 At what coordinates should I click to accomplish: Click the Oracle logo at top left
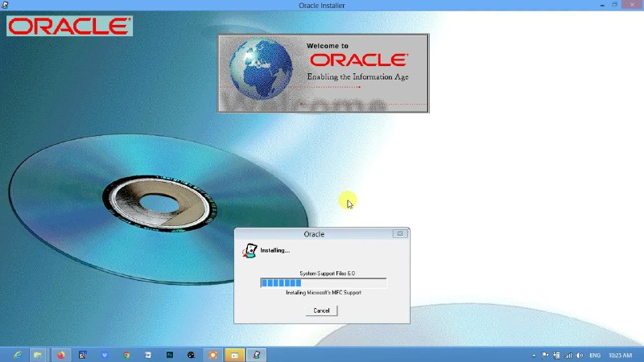point(69,27)
